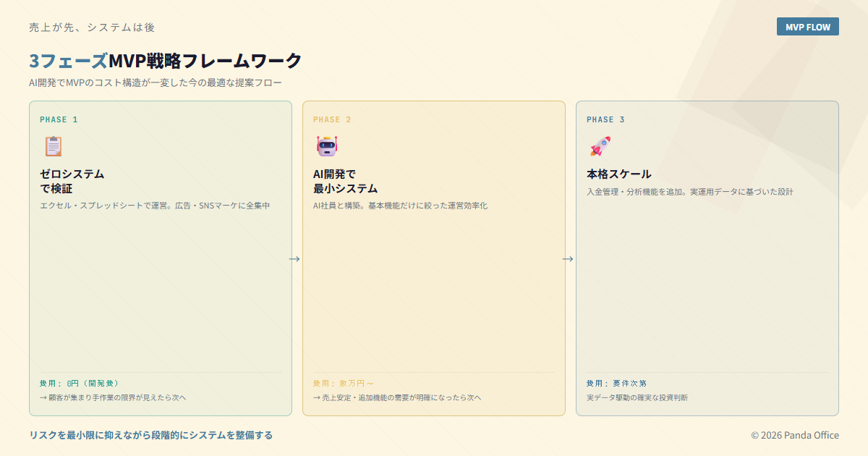
Task: Click the 費用: 数万円〜 cost line
Action: click(x=344, y=383)
